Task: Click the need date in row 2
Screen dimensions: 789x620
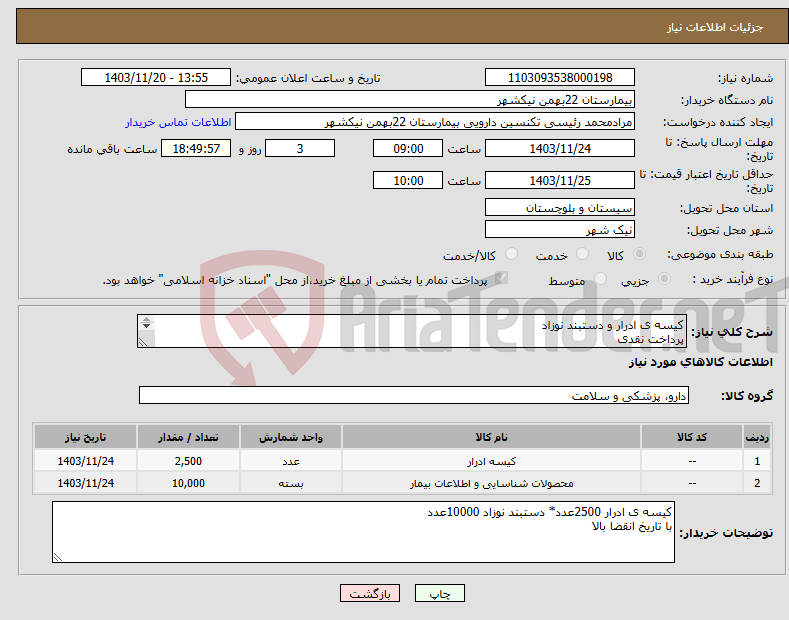Action: pyautogui.click(x=86, y=483)
